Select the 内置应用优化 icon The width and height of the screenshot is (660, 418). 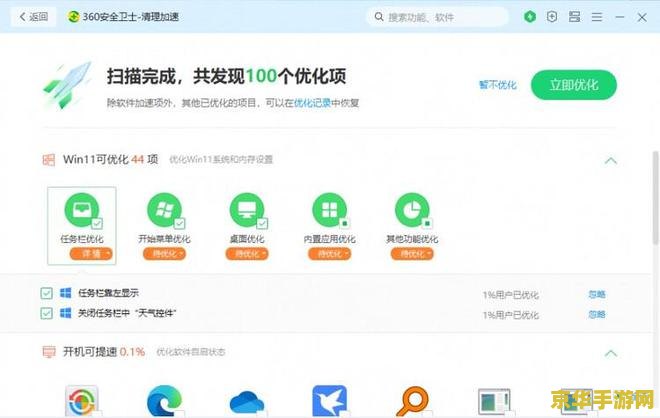point(329,210)
